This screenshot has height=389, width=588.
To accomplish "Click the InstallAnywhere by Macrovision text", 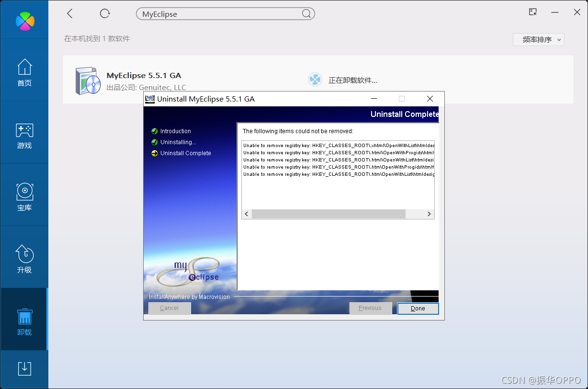I will (x=189, y=297).
